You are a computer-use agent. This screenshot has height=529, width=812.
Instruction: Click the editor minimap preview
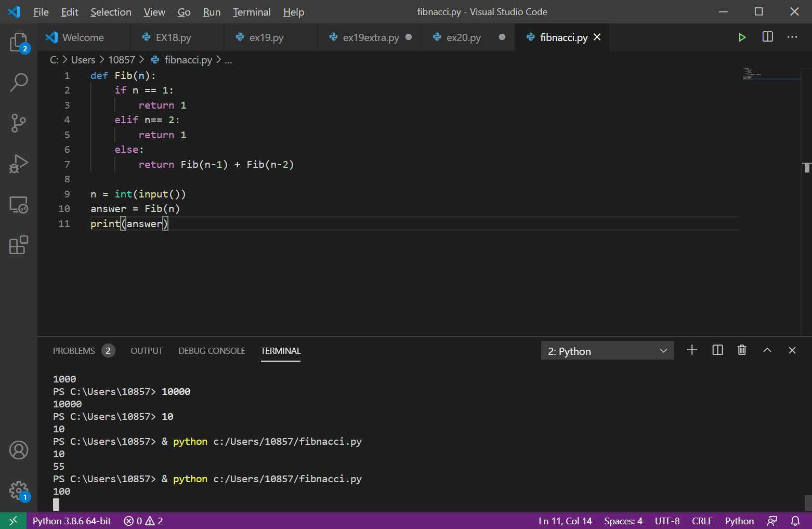pos(772,74)
